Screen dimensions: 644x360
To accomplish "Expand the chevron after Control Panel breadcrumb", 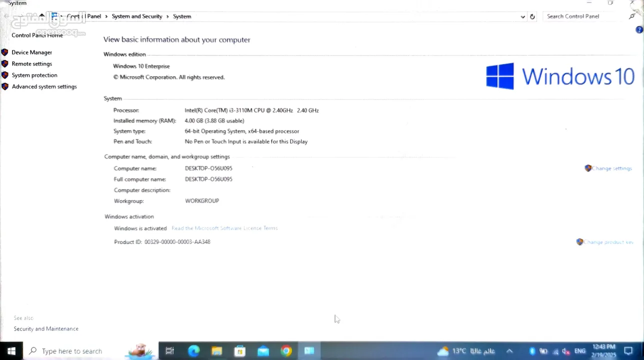I will coord(106,16).
